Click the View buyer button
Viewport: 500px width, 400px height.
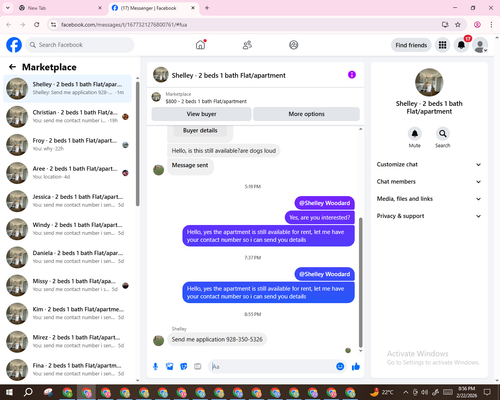(x=201, y=114)
